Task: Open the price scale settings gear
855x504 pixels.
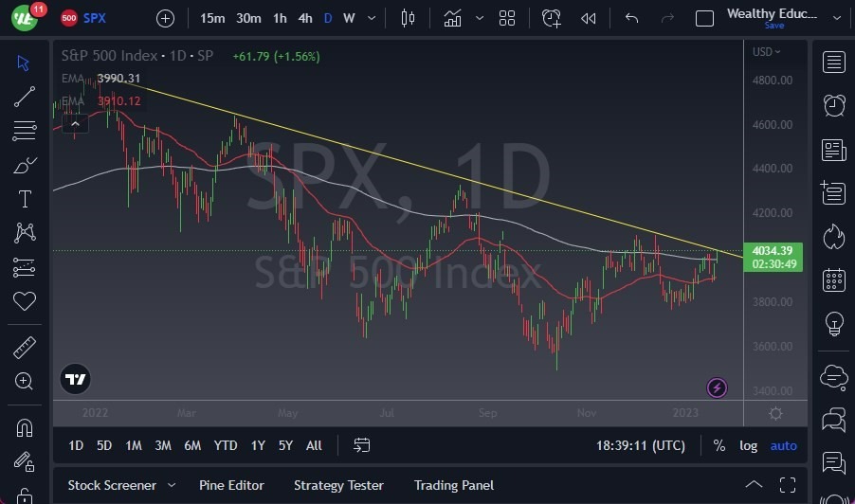Action: click(x=775, y=413)
